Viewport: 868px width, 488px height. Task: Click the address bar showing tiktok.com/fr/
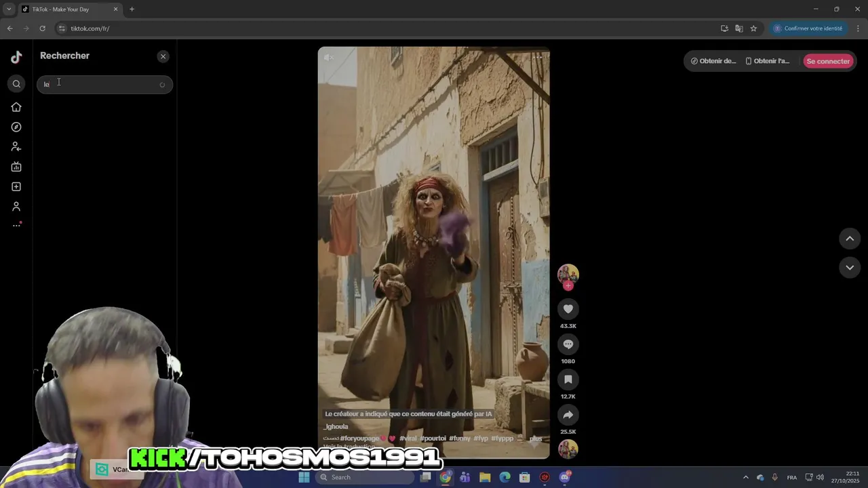[90, 28]
